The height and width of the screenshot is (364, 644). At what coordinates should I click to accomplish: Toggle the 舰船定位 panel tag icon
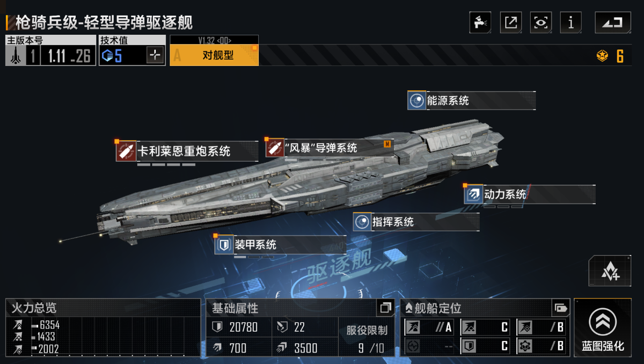pyautogui.click(x=560, y=308)
